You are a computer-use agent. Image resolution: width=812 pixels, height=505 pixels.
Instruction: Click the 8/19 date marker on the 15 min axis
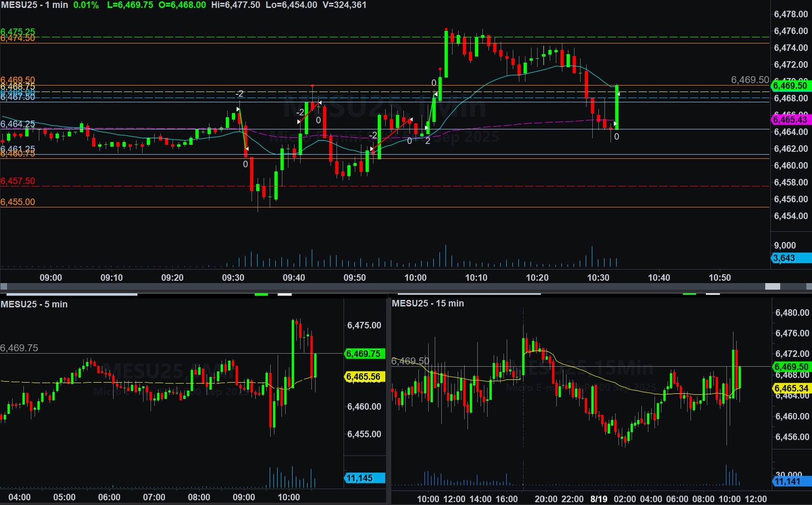tap(599, 498)
